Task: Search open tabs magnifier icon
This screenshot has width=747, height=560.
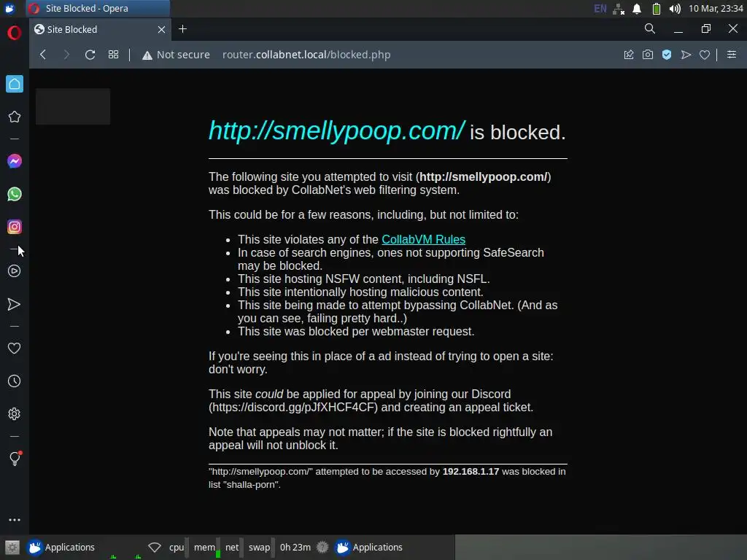Action: (x=650, y=29)
